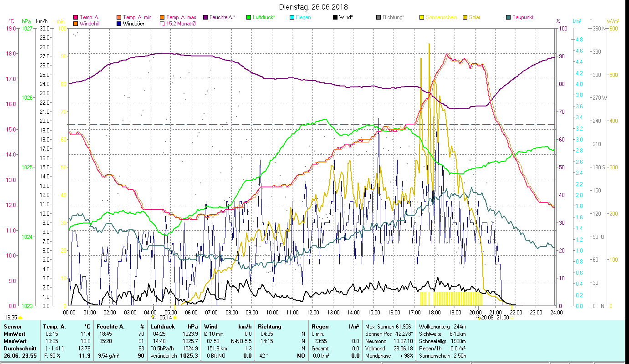The height and width of the screenshot is (364, 629).
Task: Select the 'MinWert' row label
Action: 15,334
